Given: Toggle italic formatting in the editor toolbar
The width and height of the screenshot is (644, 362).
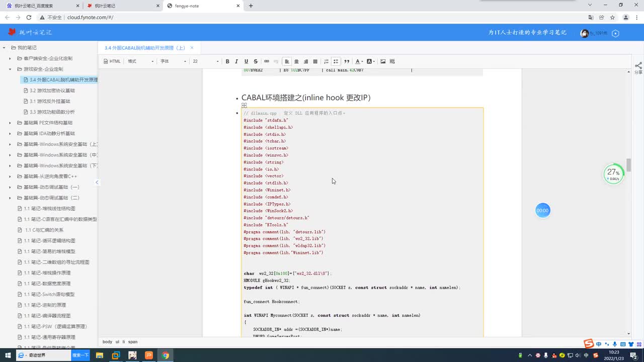Looking at the screenshot, I should 237,61.
